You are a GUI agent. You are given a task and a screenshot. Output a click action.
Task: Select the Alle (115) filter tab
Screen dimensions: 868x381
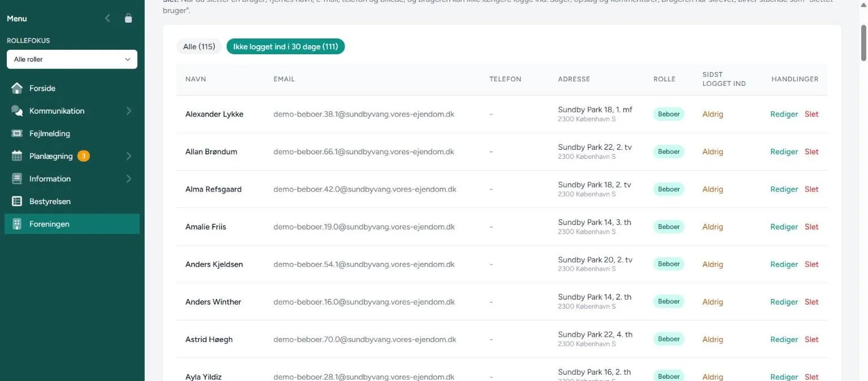click(x=199, y=47)
